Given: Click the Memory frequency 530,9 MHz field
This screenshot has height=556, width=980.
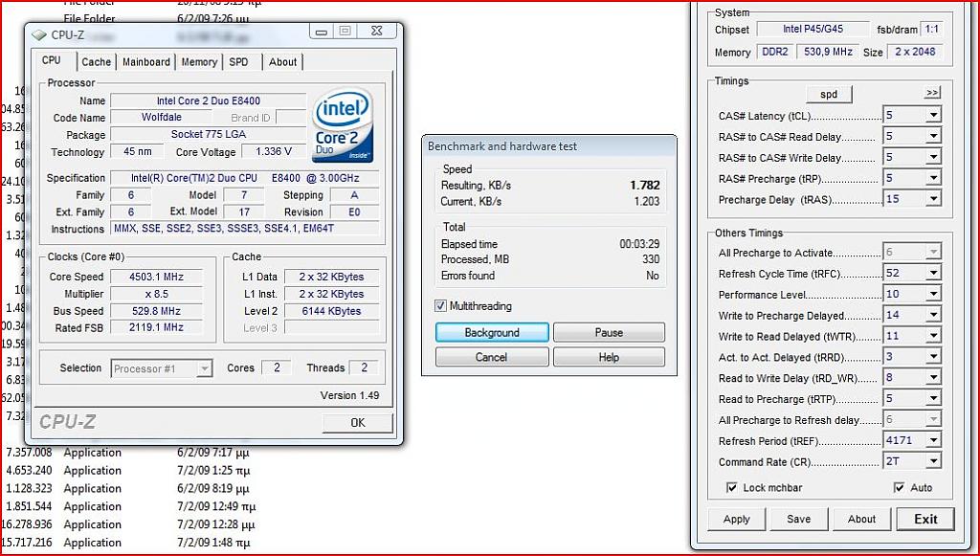Looking at the screenshot, I should tap(828, 52).
